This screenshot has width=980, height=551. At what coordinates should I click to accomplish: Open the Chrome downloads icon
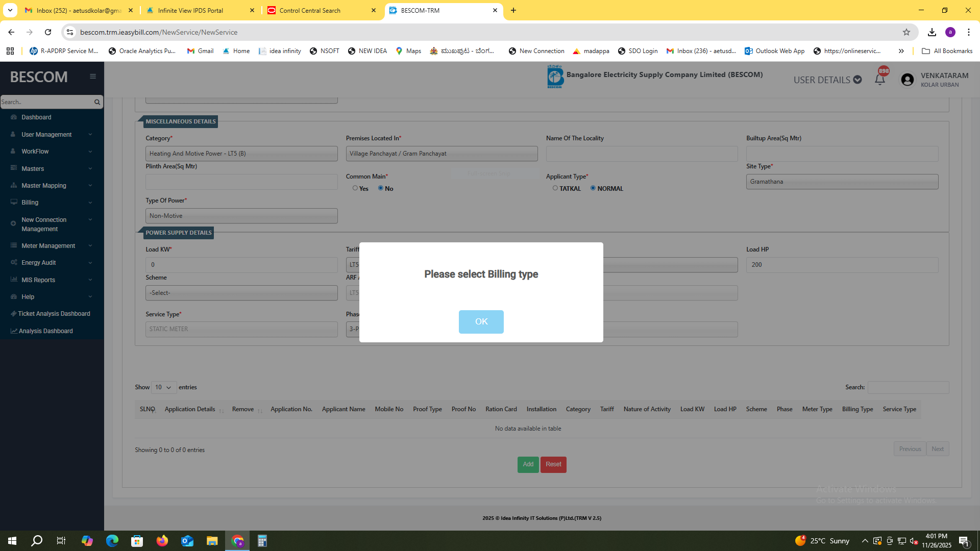(x=932, y=32)
